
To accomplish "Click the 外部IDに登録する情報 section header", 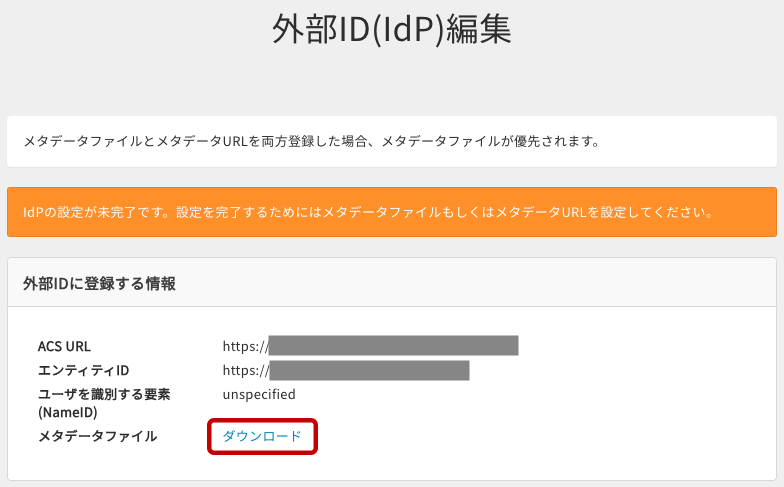I will pyautogui.click(x=99, y=284).
